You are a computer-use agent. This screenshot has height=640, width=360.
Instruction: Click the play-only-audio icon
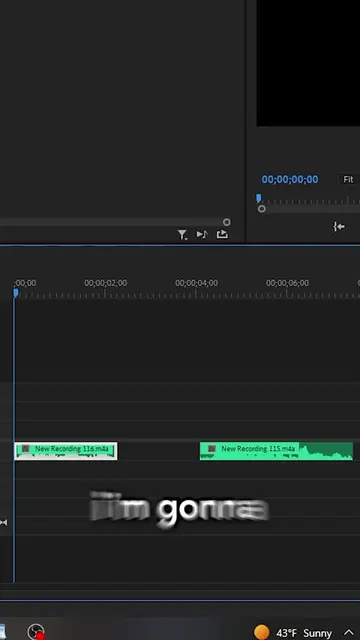coord(202,234)
